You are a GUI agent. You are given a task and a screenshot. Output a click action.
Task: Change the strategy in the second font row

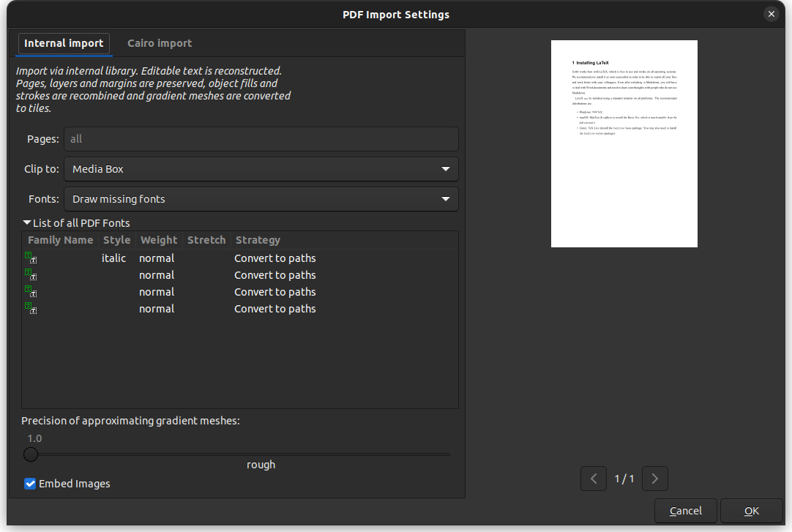(x=274, y=274)
